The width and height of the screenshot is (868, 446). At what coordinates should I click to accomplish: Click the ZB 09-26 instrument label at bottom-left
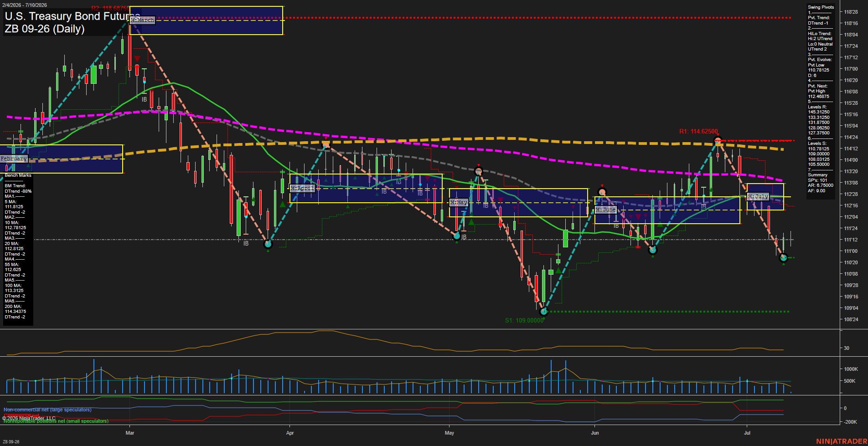tap(11, 442)
